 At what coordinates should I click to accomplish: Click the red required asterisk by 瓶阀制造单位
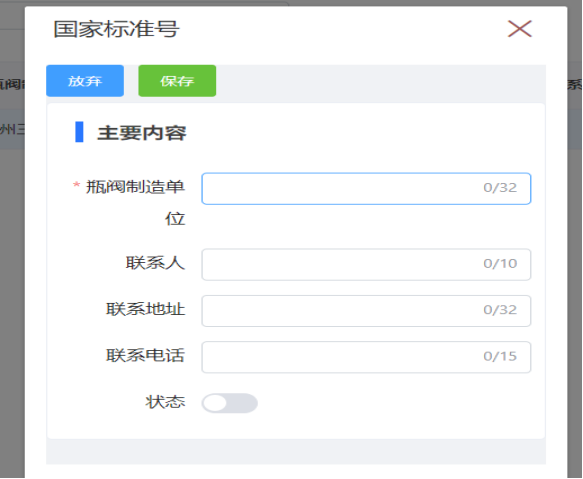tap(77, 185)
